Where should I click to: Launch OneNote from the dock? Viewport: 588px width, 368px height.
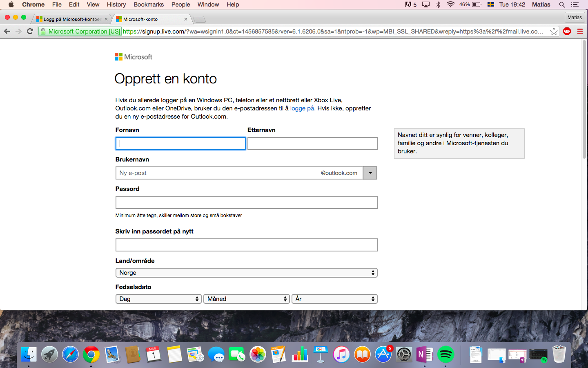(x=425, y=355)
